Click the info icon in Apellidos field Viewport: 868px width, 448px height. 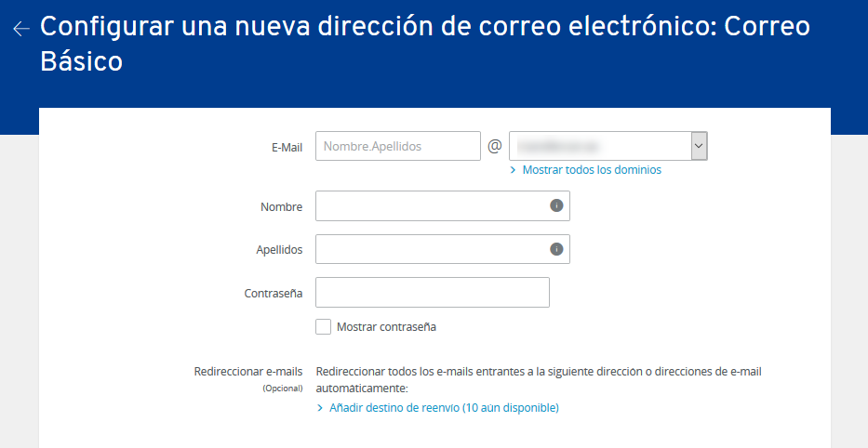point(556,249)
